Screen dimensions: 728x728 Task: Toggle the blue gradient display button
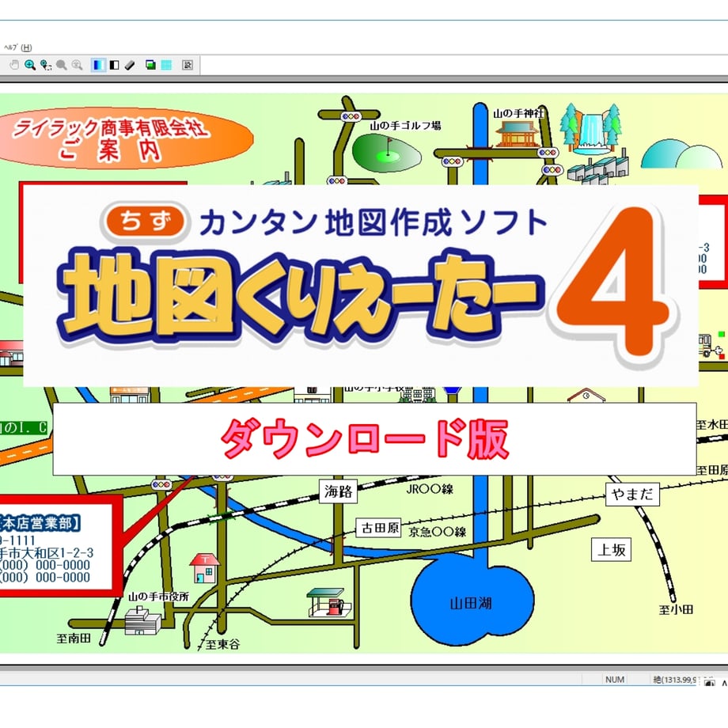click(x=98, y=65)
